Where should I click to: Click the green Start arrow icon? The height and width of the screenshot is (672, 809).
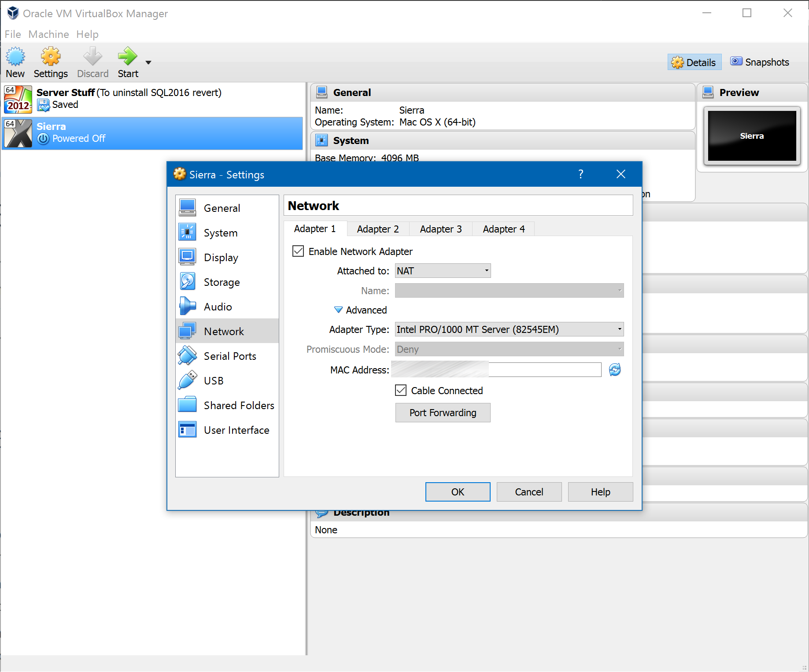(x=127, y=57)
